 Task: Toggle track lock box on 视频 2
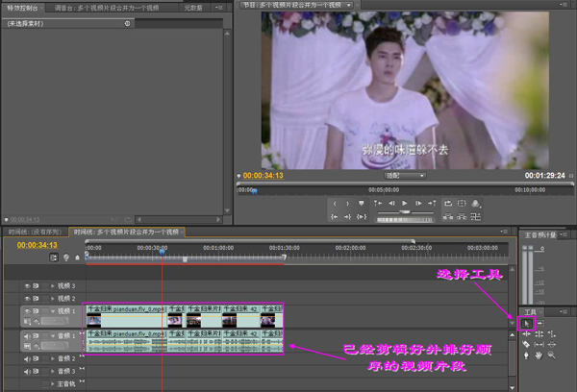click(45, 298)
